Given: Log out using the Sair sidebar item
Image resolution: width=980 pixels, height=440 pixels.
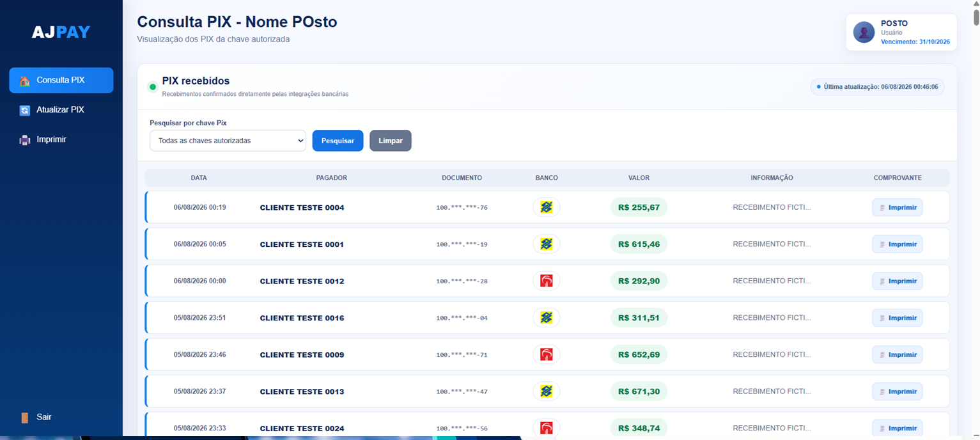Looking at the screenshot, I should tap(61, 417).
